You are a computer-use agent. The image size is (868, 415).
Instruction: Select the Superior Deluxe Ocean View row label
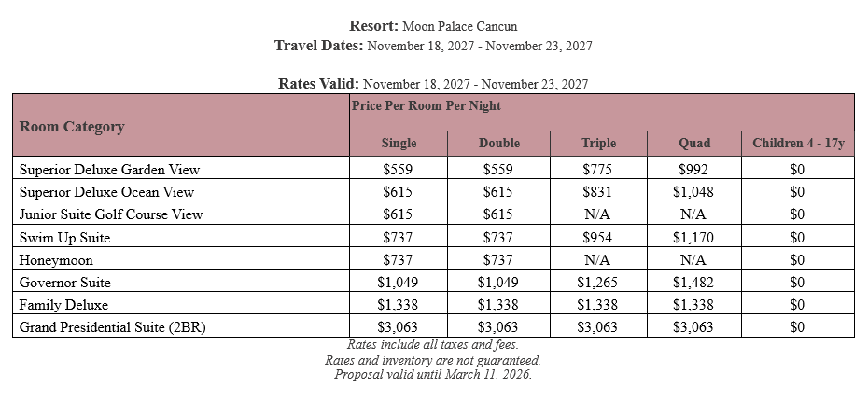[x=107, y=192]
